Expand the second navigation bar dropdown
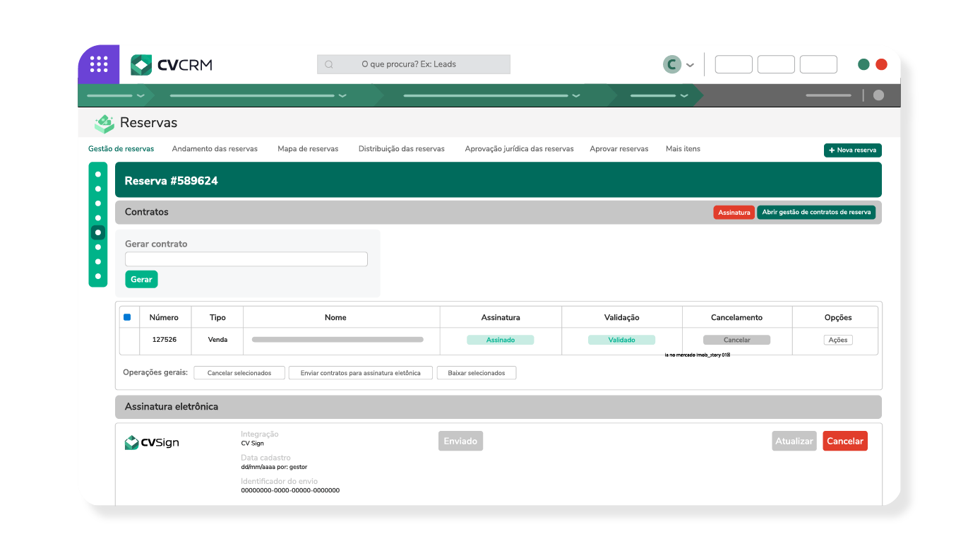This screenshot has width=980, height=551. click(342, 95)
